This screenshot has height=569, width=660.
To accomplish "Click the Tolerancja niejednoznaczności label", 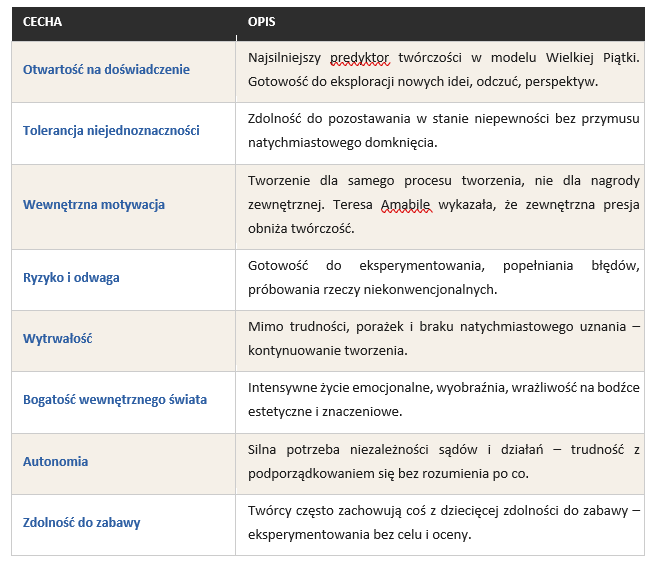I will pos(111,131).
